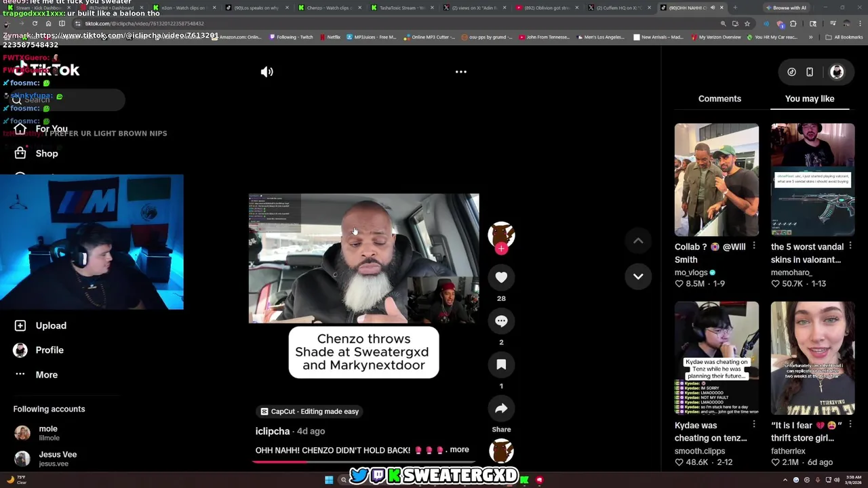Open the Will Smith collab video thumbnail
The height and width of the screenshot is (488, 868).
click(x=717, y=180)
